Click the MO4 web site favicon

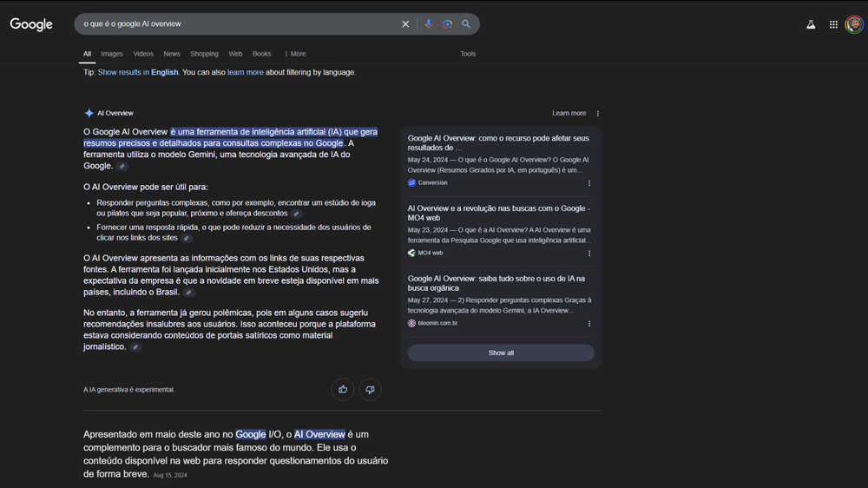411,254
